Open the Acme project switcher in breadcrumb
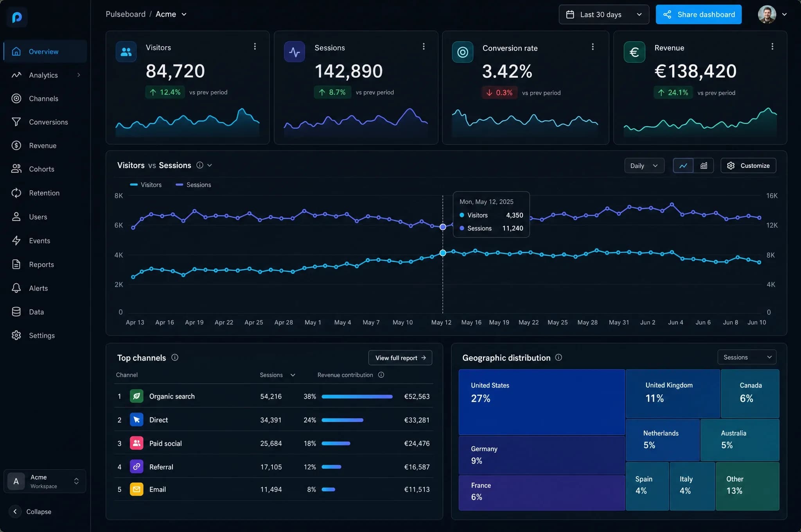Image resolution: width=801 pixels, height=532 pixels. click(x=171, y=14)
